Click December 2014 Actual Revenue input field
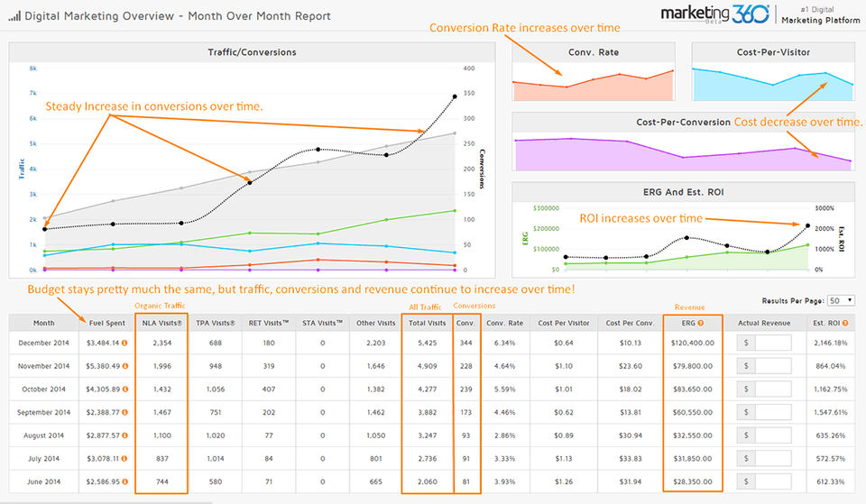The width and height of the screenshot is (866, 504). pyautogui.click(x=773, y=343)
